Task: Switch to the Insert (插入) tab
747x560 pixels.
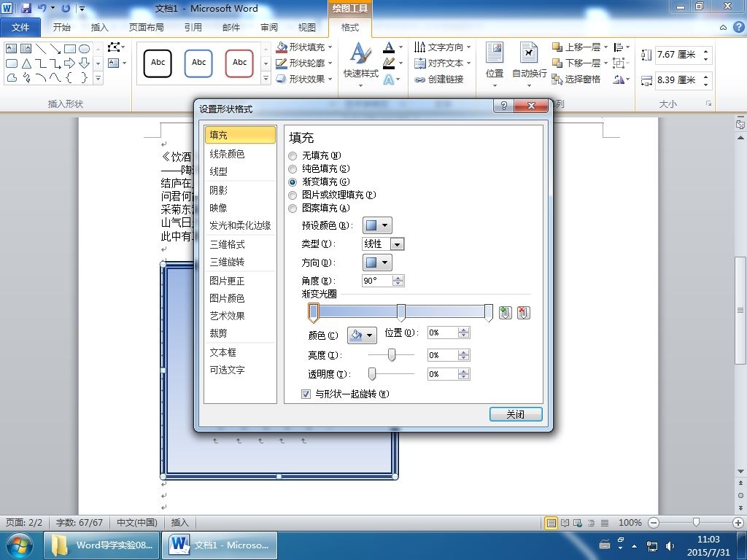Action: [x=99, y=27]
